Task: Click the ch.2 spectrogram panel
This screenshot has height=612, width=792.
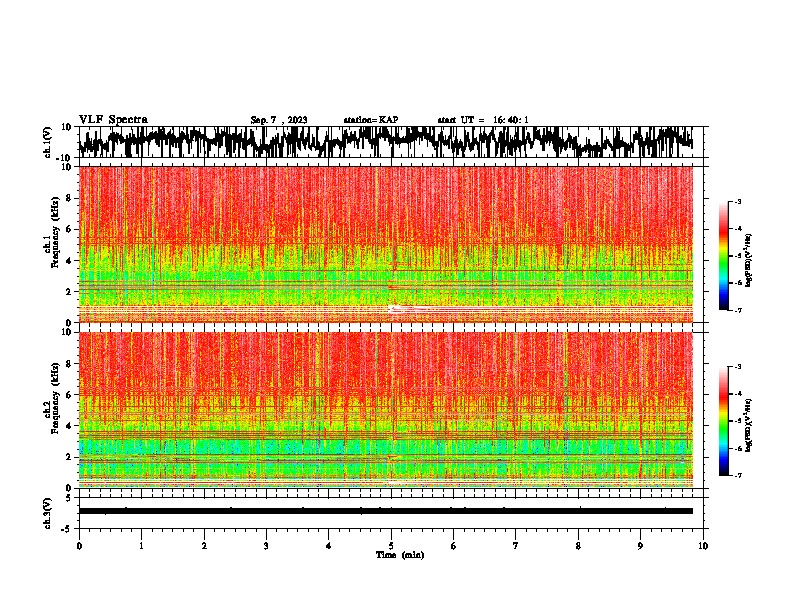Action: (x=386, y=410)
